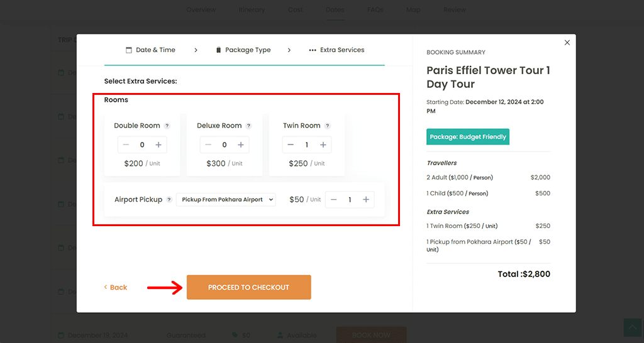644x343 pixels.
Task: Increase Twin Room count with plus
Action: tap(323, 145)
